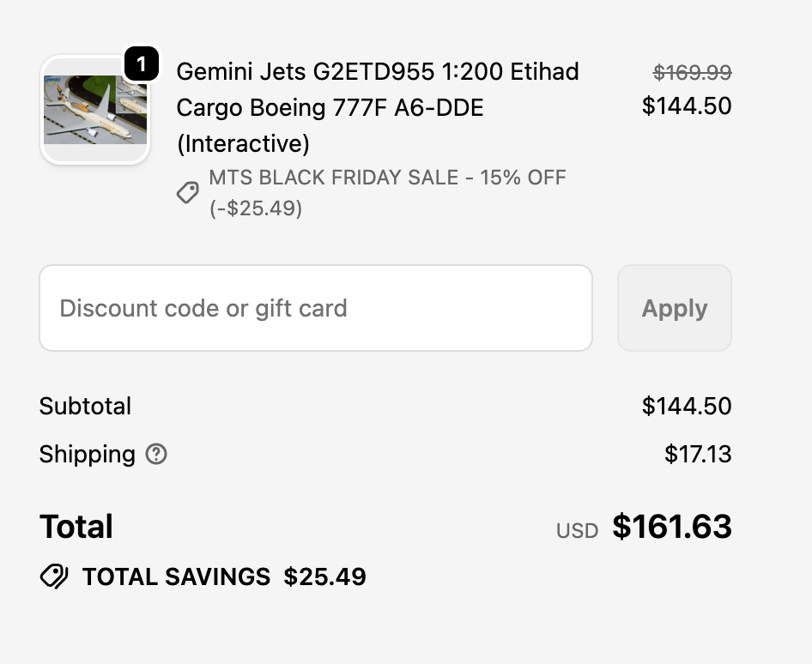The image size is (812, 664).
Task: Click the Subtotal label
Action: pyautogui.click(x=85, y=406)
